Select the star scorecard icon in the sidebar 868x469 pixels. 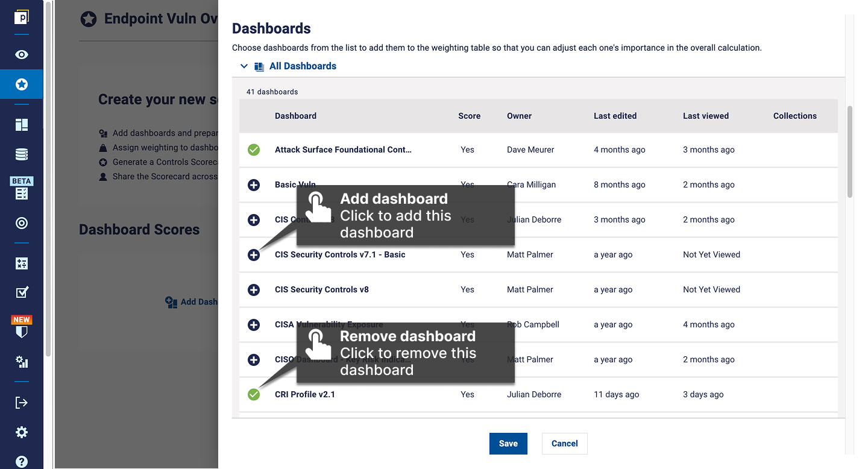coord(22,84)
